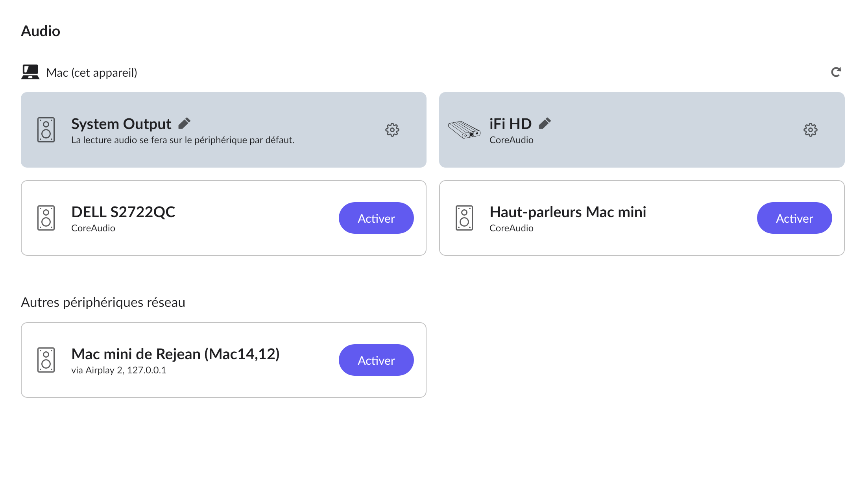The height and width of the screenshot is (491, 868).
Task: Click the iFi HD DAC device image
Action: coord(464,130)
